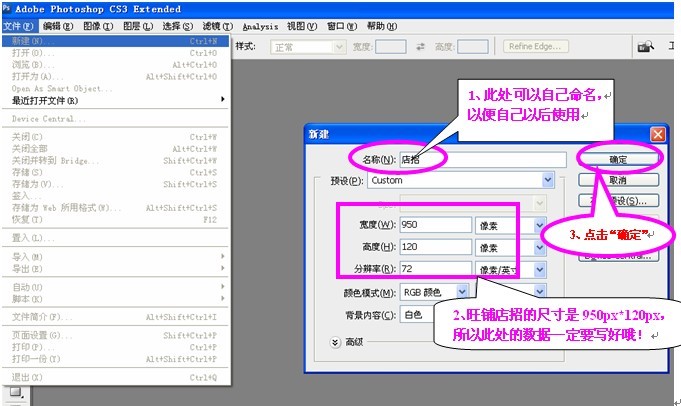Choose 浏览(B)... from the File menu
This screenshot has height=406, width=681.
point(116,65)
